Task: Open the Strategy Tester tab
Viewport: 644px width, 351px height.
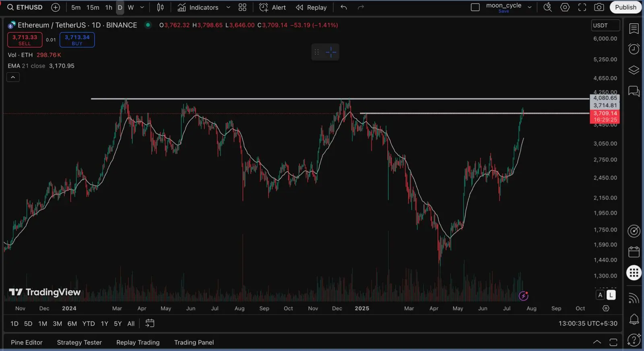Action: pyautogui.click(x=79, y=343)
